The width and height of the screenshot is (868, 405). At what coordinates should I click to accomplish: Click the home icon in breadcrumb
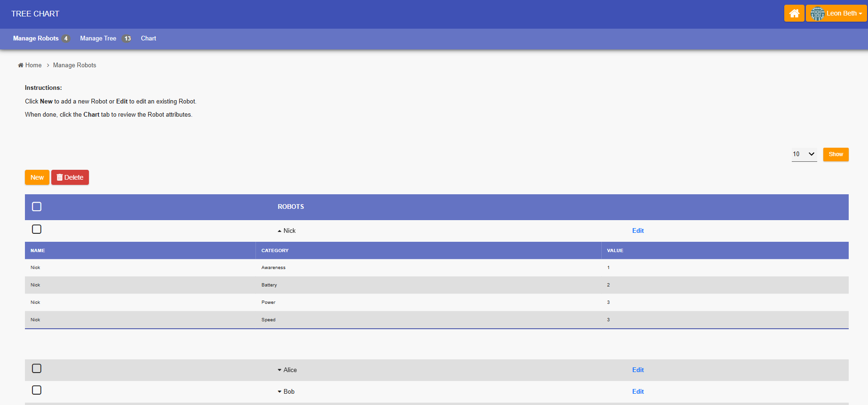click(21, 65)
